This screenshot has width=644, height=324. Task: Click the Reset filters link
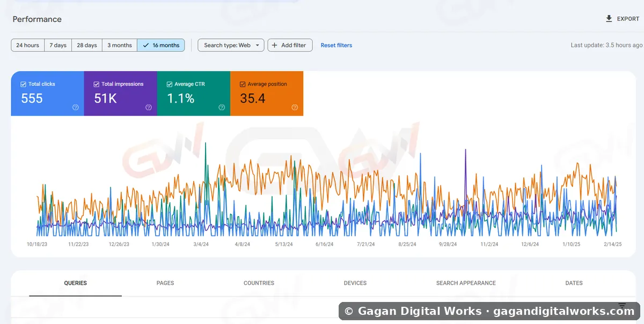pyautogui.click(x=336, y=45)
